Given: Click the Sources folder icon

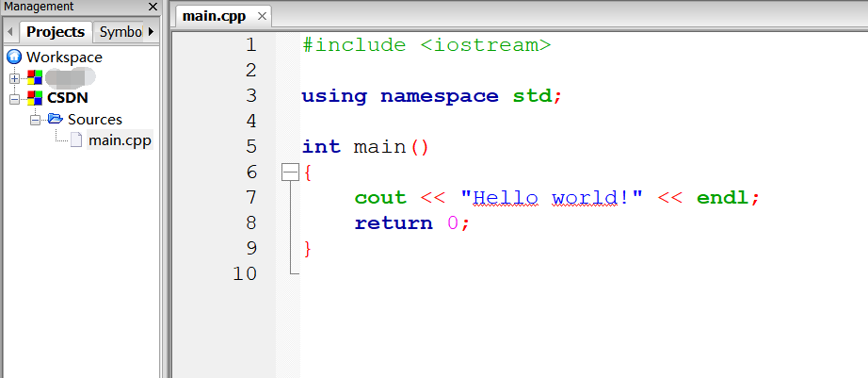Looking at the screenshot, I should click(x=55, y=118).
